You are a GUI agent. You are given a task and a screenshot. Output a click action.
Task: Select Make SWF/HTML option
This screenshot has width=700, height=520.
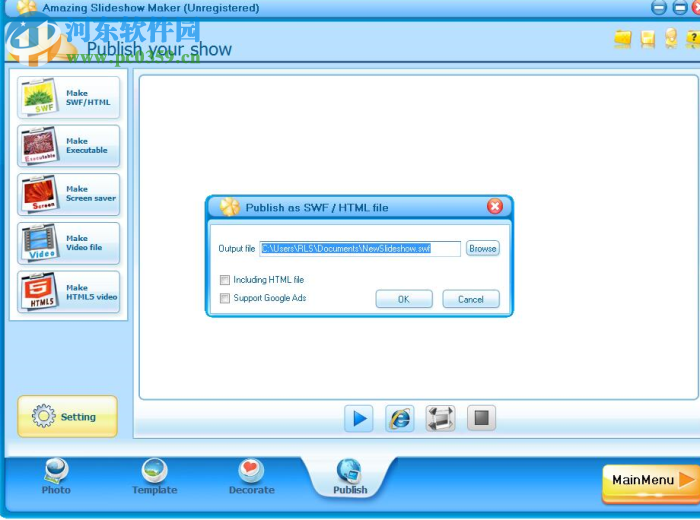(x=68, y=97)
